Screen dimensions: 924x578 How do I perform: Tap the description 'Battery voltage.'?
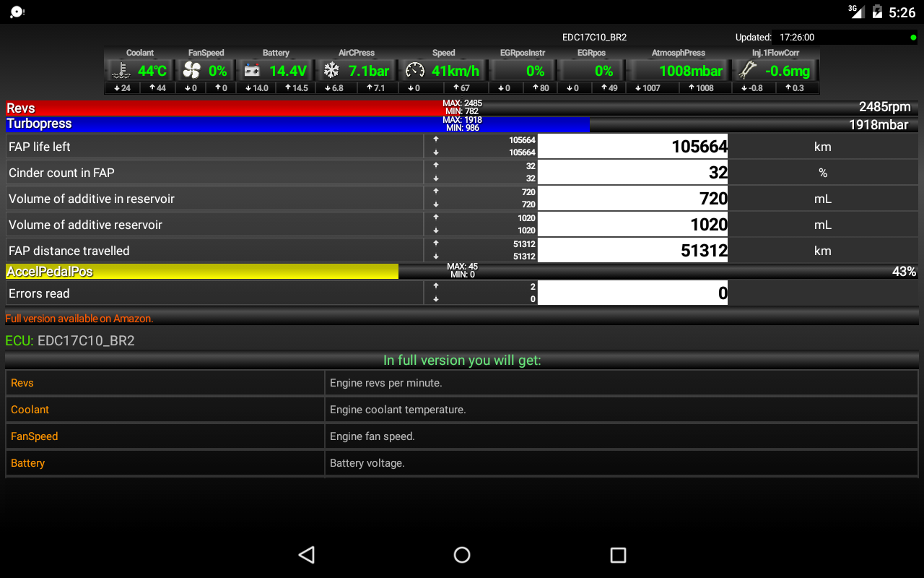click(x=367, y=463)
